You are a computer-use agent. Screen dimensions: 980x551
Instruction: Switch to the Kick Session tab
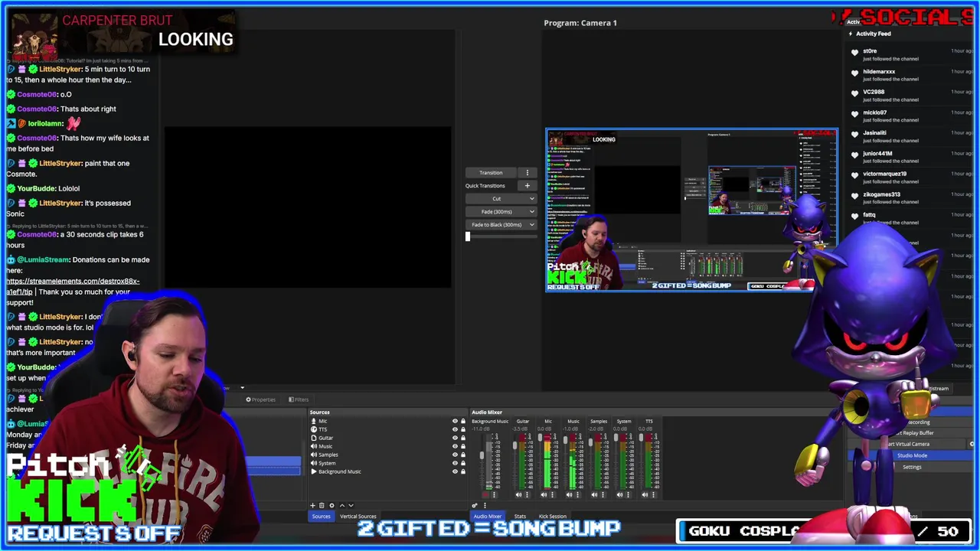tap(552, 517)
